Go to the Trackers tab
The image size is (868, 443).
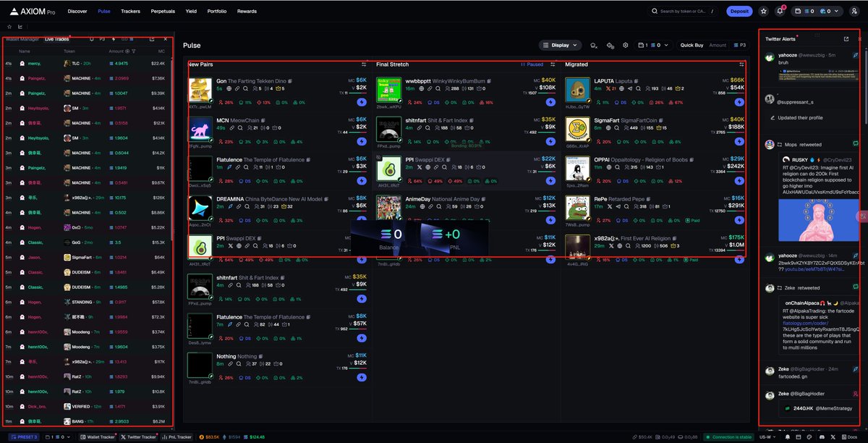[x=131, y=12]
